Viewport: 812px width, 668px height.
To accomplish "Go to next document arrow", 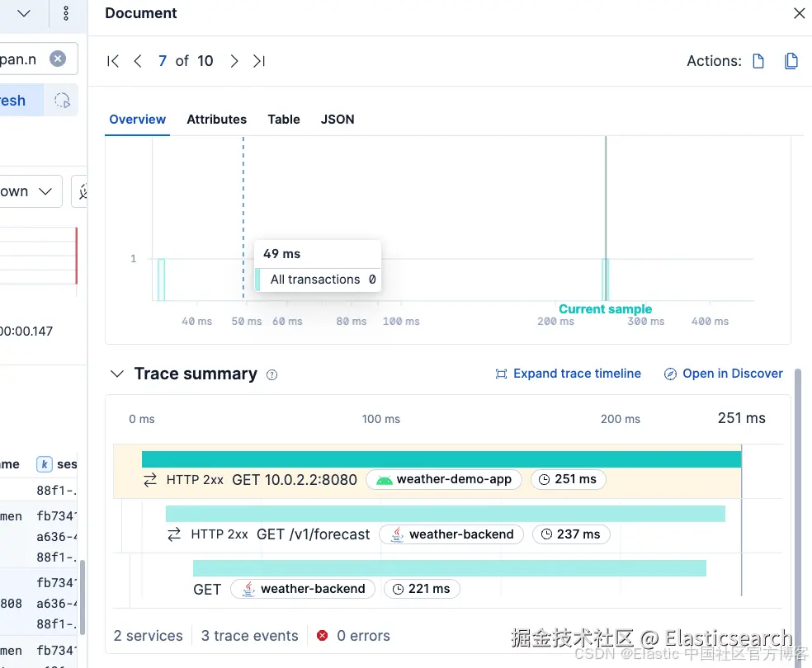I will click(x=234, y=61).
